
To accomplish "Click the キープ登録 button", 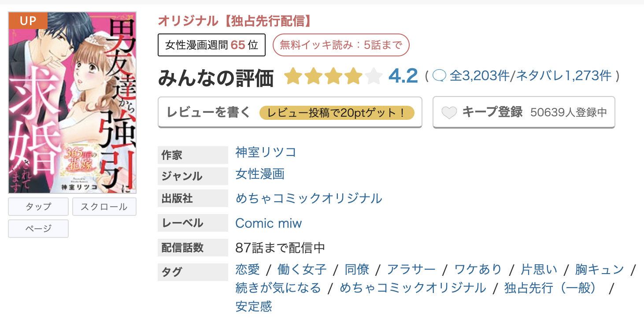I will (524, 112).
